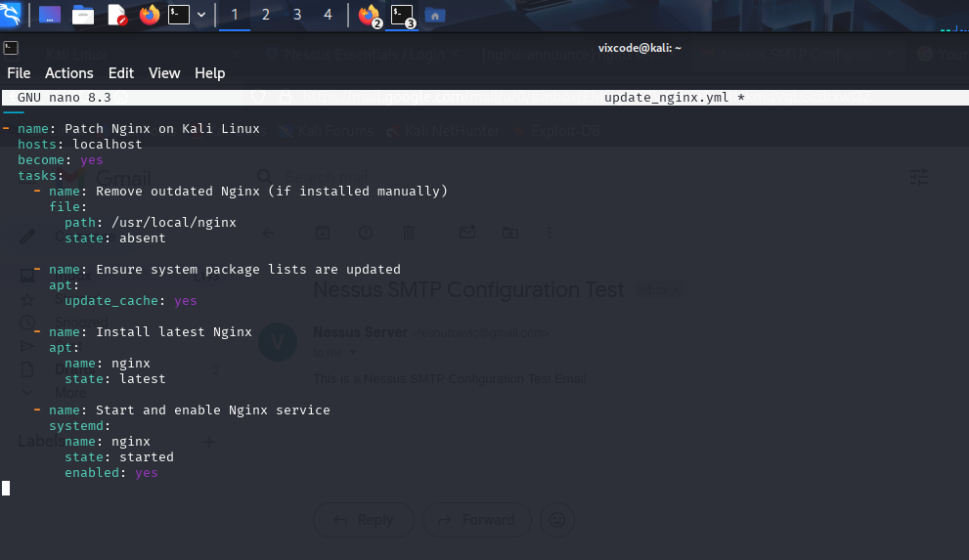Place cursor on 'Patch Nginx on Kali Linux'
This screenshot has width=969, height=560.
pos(162,128)
